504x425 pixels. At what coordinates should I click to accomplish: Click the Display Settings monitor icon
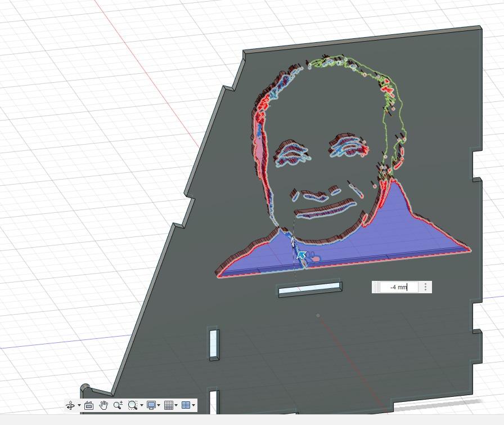click(x=151, y=405)
